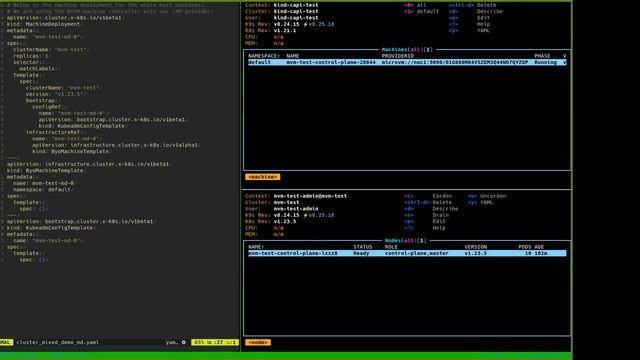Choose the 'default' namespace shortcut in Machines pane
Screen dimensions: 640x360
pos(428,11)
